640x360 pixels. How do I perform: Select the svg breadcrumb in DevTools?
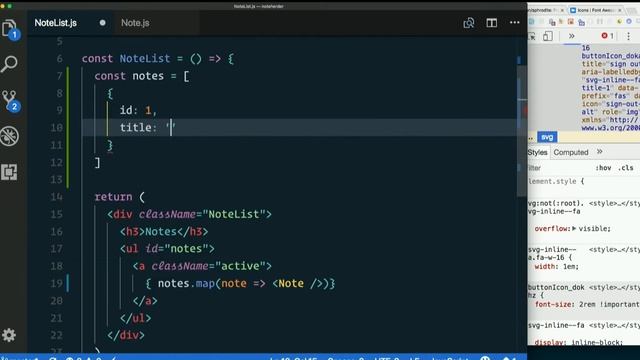point(547,137)
